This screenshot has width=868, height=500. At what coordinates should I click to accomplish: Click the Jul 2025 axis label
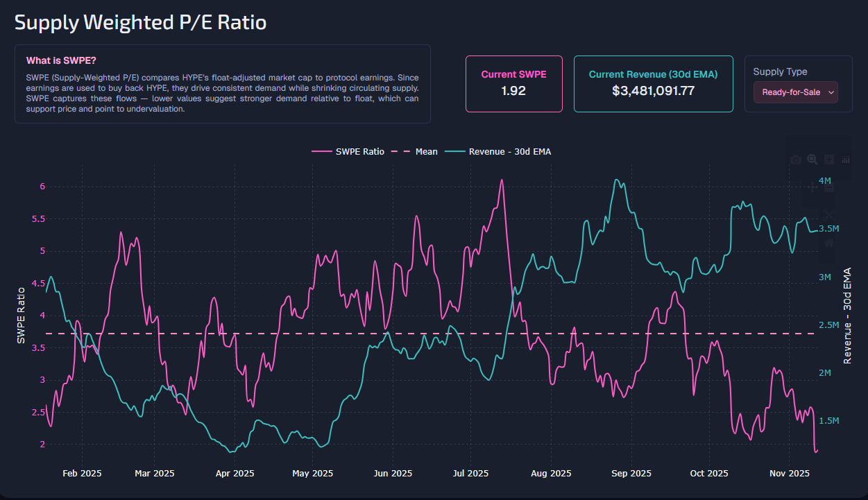point(470,473)
